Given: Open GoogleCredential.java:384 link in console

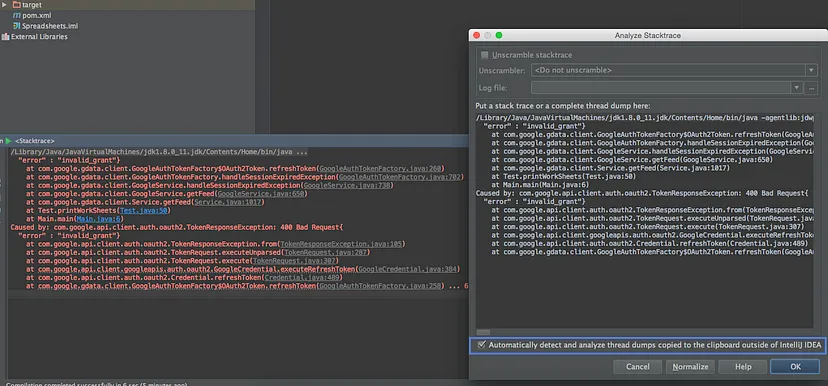Looking at the screenshot, I should (408, 269).
